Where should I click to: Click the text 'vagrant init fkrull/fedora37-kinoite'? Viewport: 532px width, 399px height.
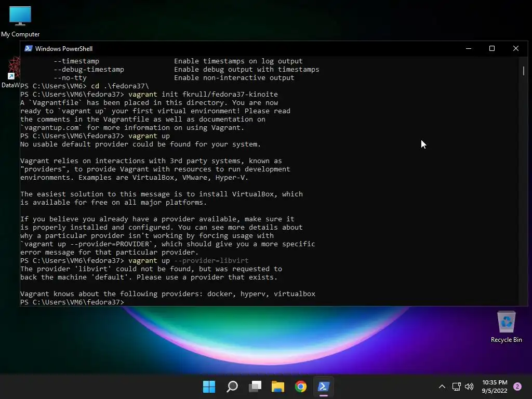[203, 95]
